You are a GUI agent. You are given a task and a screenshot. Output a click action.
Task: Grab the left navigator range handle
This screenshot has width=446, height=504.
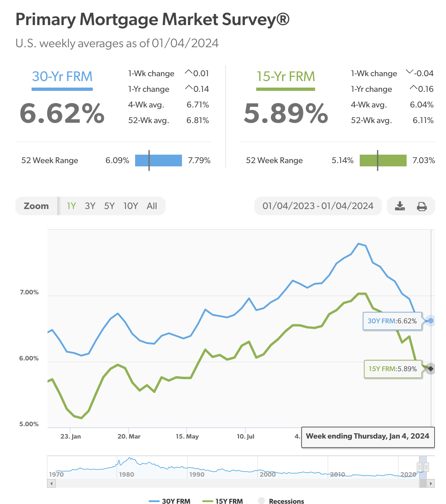coord(419,468)
